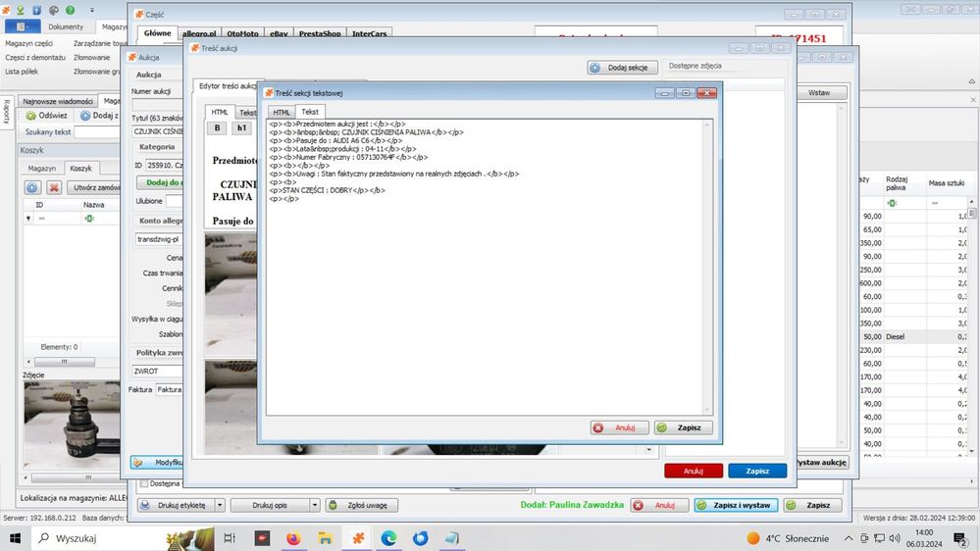The width and height of the screenshot is (980, 551).
Task: Open Microsoft Edge from the taskbar
Action: pyautogui.click(x=388, y=538)
